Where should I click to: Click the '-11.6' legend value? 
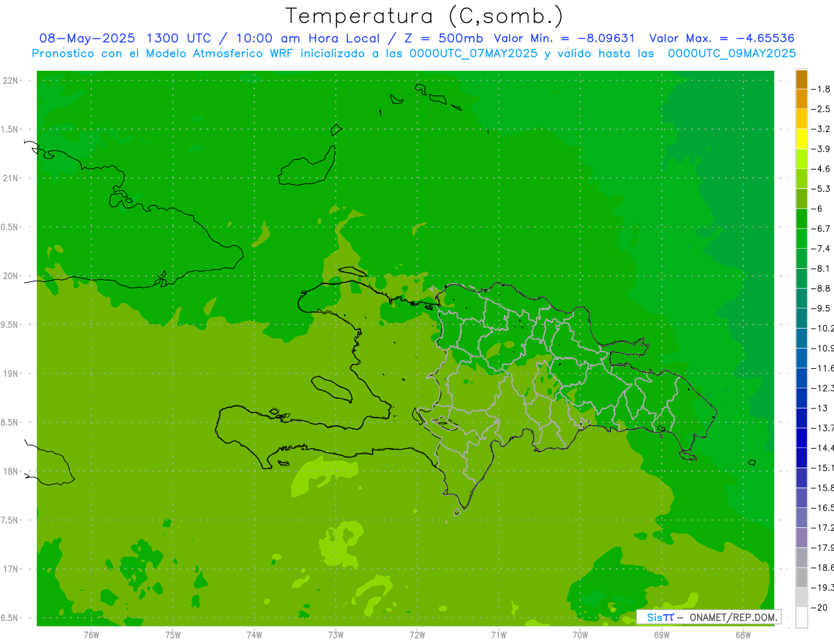pos(824,368)
